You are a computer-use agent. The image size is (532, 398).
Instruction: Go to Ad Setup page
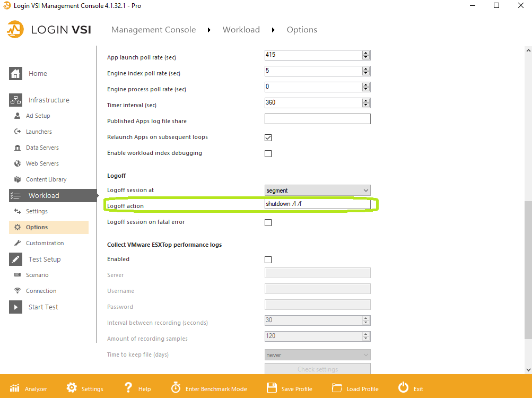pyautogui.click(x=38, y=116)
